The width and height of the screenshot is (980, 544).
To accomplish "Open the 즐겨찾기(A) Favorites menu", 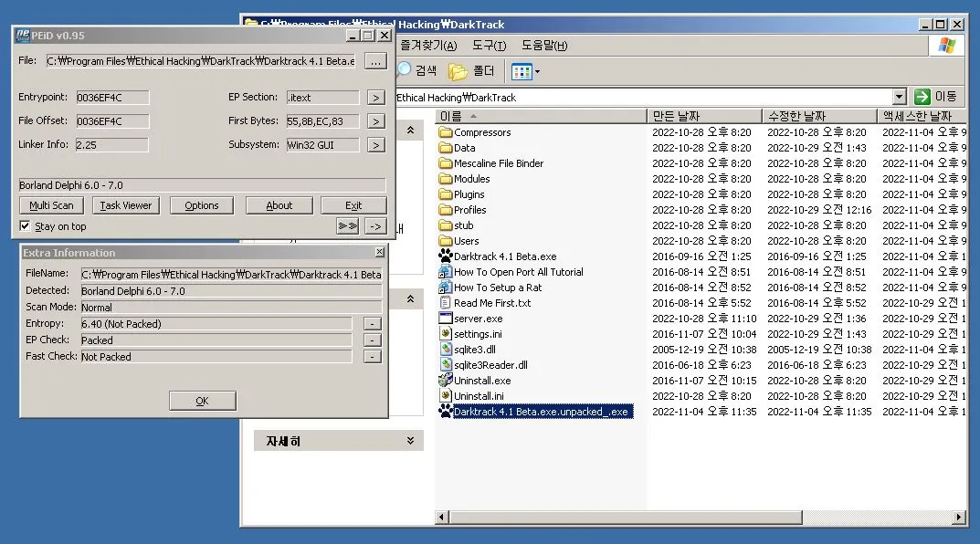I will click(428, 46).
